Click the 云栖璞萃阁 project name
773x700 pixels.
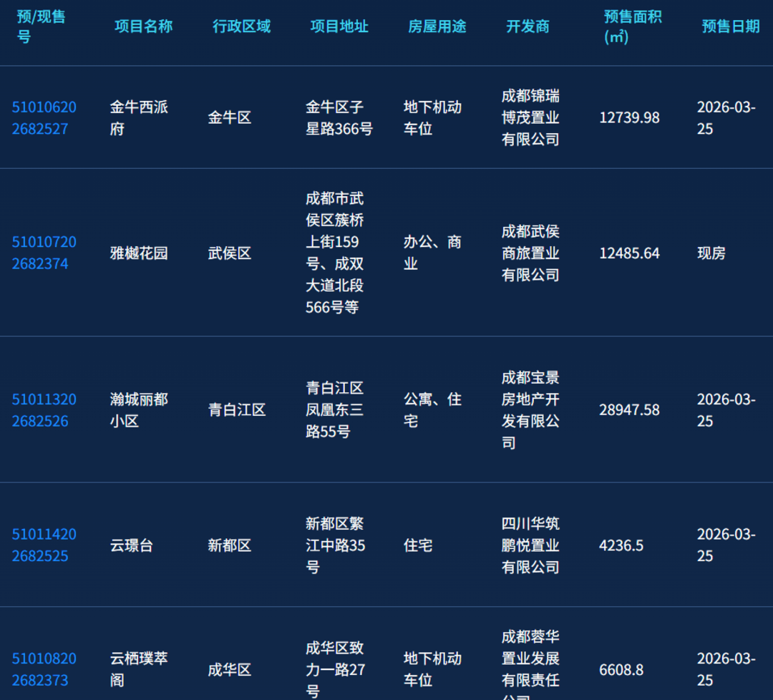[x=139, y=669]
